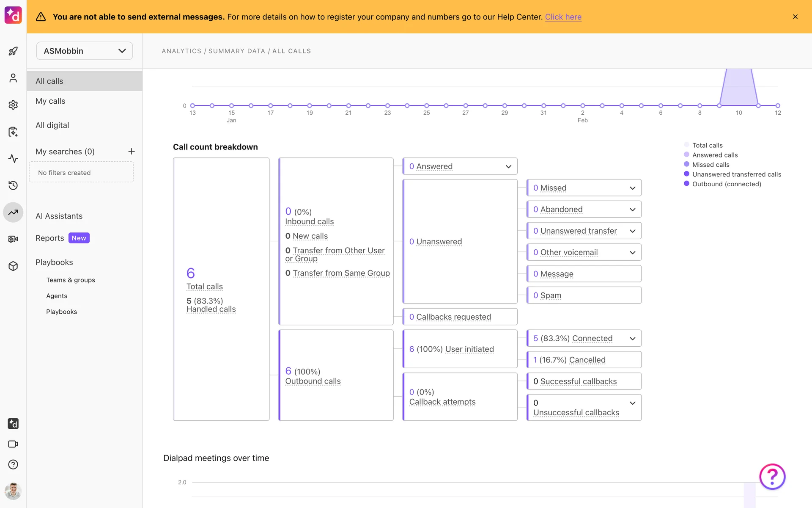This screenshot has height=508, width=812.
Task: Toggle Answered calls legend item
Action: pos(715,155)
